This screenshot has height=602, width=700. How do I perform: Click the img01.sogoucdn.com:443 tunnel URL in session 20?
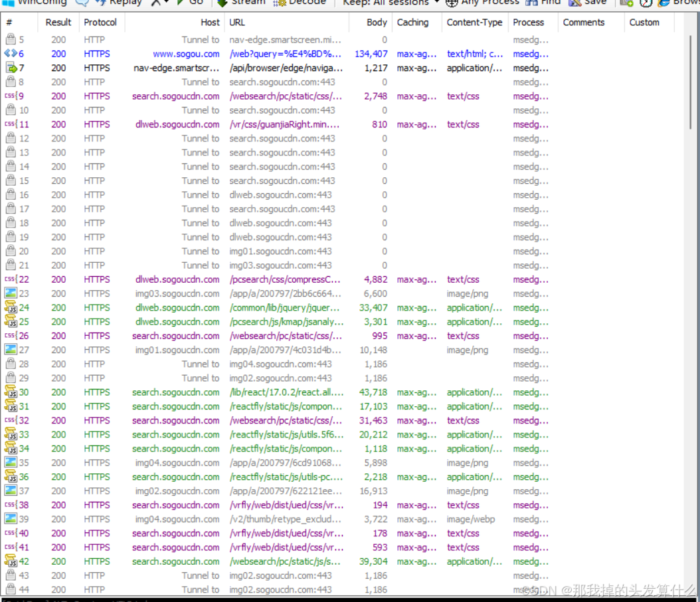(280, 252)
